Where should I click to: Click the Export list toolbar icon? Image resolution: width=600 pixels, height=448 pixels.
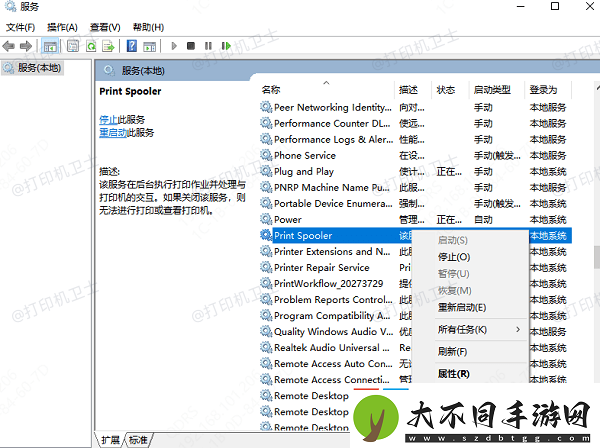pos(109,46)
